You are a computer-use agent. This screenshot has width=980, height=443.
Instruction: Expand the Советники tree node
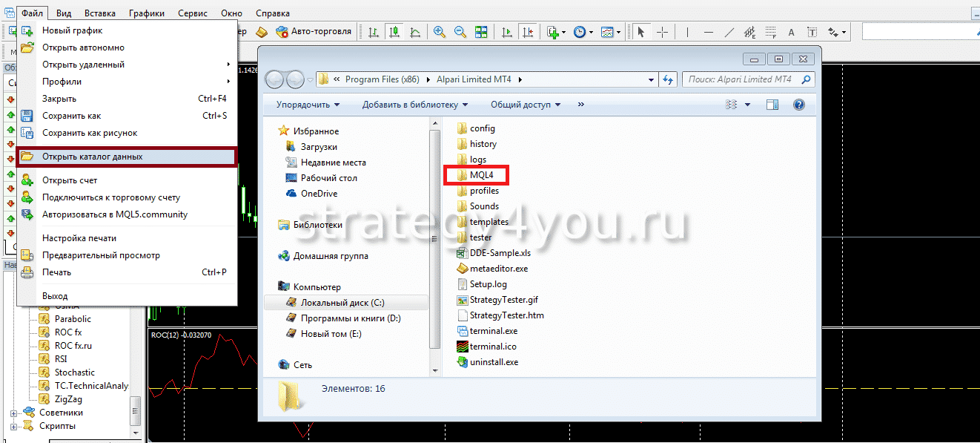[13, 413]
